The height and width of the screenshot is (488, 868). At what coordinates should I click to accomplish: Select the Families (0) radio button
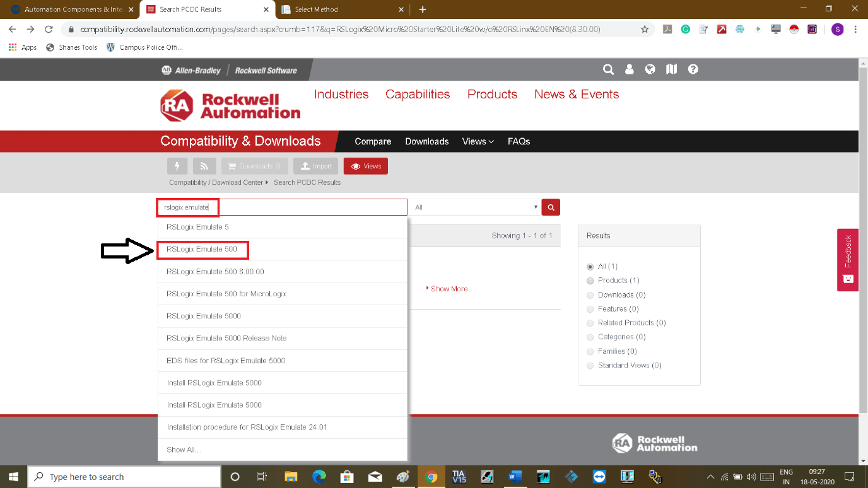590,351
